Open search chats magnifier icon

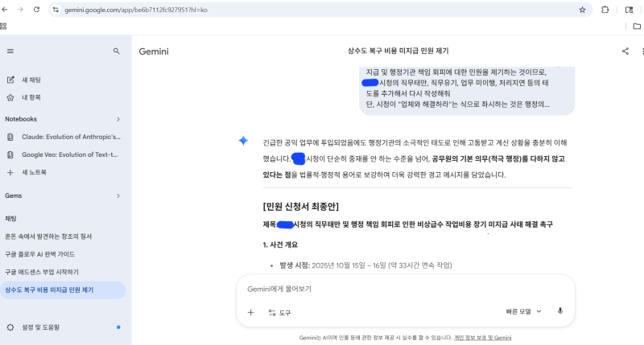116,51
